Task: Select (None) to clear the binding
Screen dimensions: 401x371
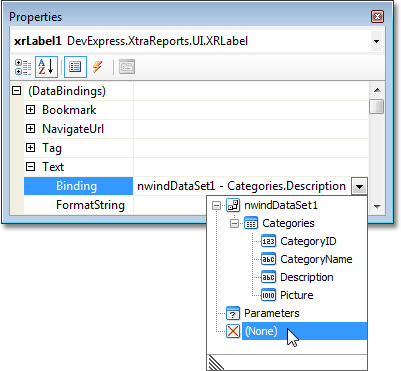Action: pos(304,331)
